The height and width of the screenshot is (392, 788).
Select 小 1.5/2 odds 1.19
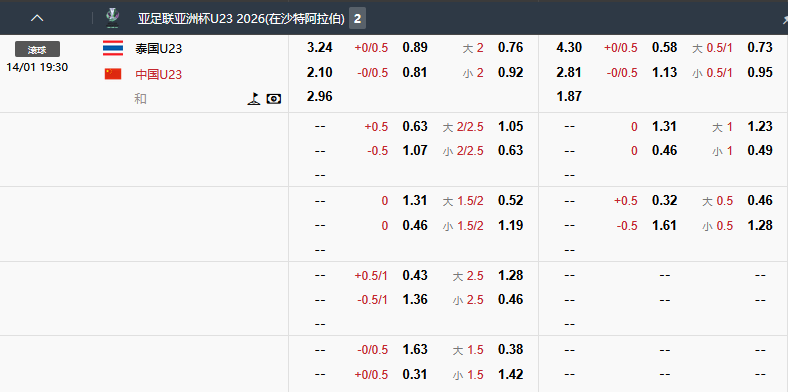tap(511, 225)
